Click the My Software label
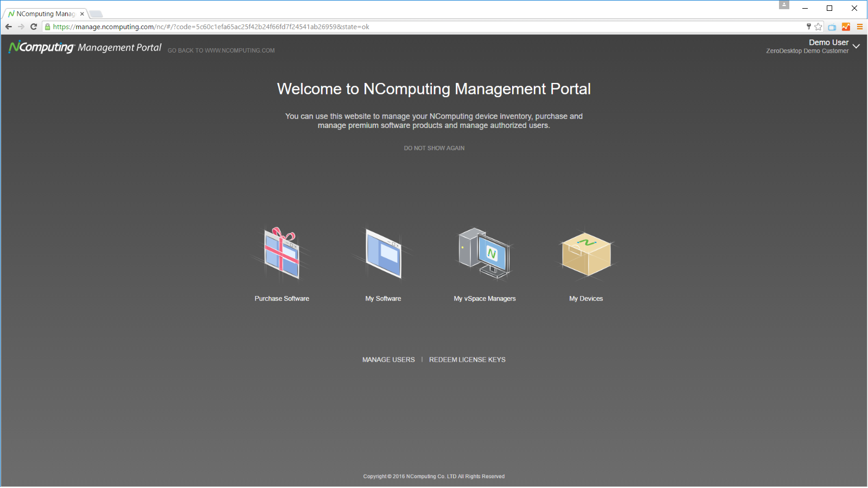Screen dimensions: 868x488 384,299
